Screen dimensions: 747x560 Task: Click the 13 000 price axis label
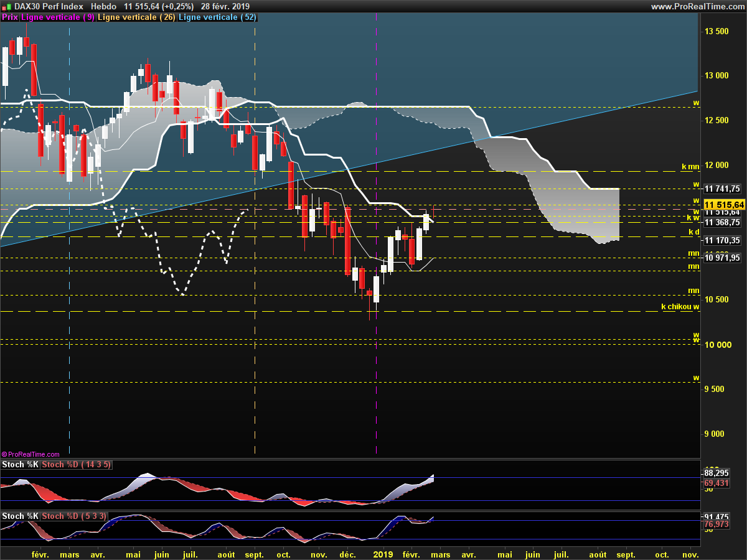(716, 76)
